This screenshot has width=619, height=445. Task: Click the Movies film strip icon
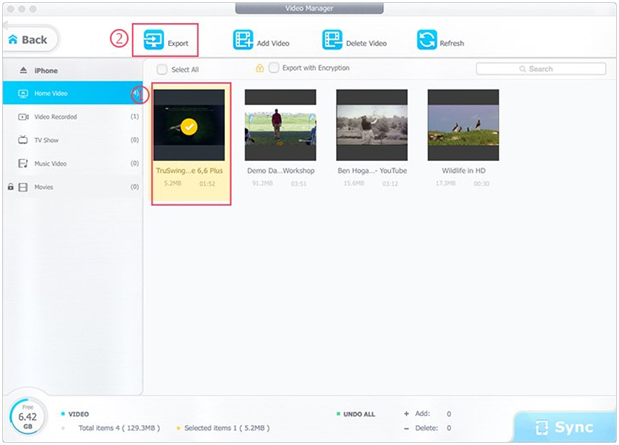23,187
